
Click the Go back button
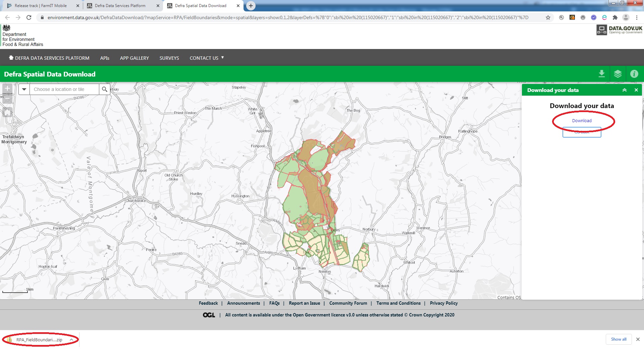(582, 133)
